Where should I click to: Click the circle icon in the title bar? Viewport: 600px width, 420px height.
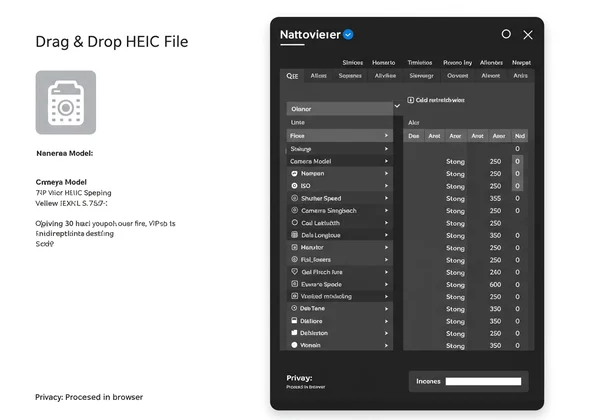(506, 34)
